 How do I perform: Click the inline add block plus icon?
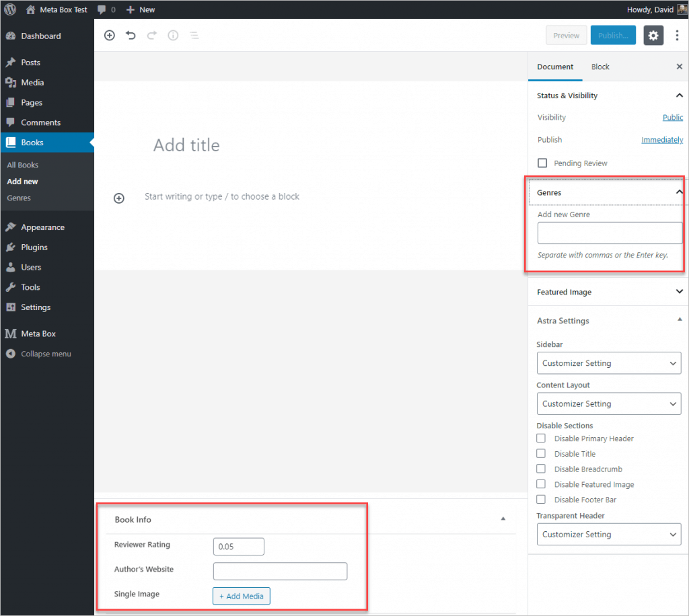point(119,198)
